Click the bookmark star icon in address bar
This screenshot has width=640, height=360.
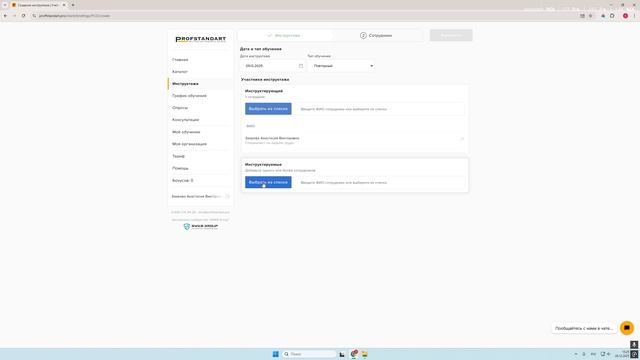pyautogui.click(x=591, y=16)
